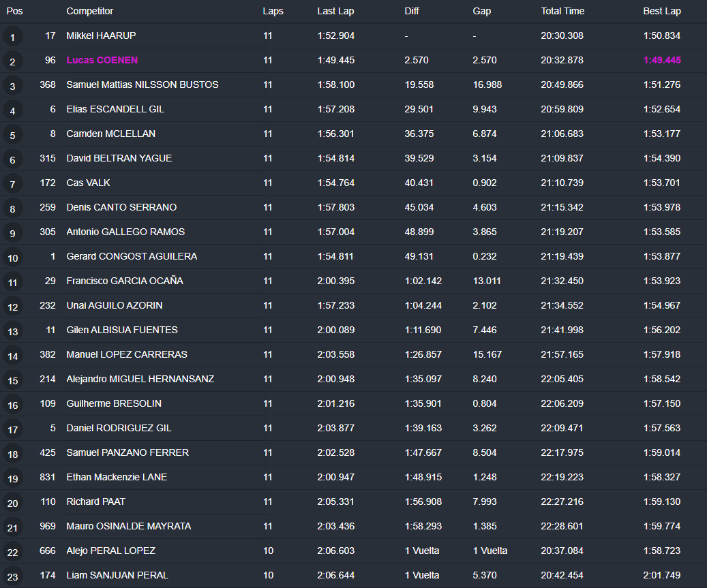Click the Best Lap column header

click(661, 11)
